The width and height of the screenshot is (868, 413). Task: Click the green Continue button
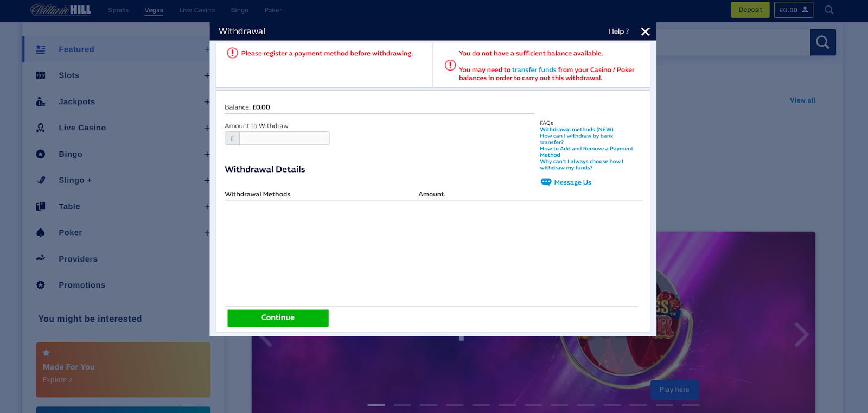(278, 318)
